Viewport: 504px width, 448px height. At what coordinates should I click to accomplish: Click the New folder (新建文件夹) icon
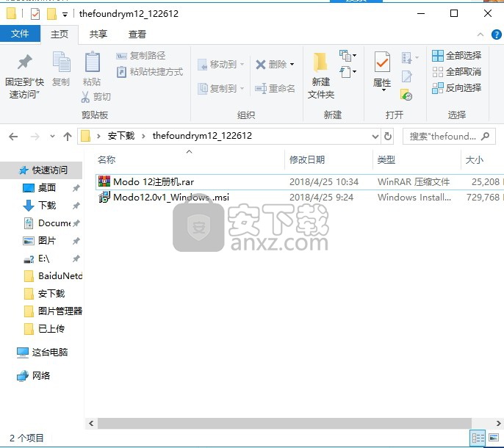point(320,62)
